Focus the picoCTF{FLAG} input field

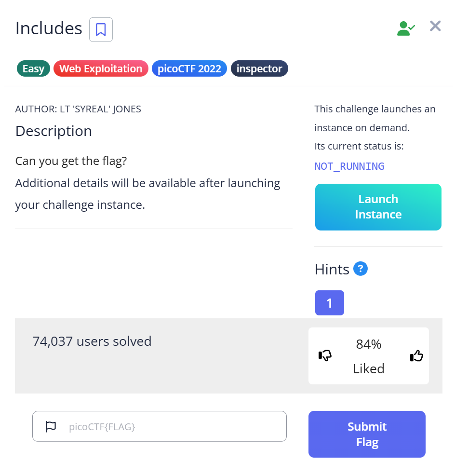click(x=174, y=426)
